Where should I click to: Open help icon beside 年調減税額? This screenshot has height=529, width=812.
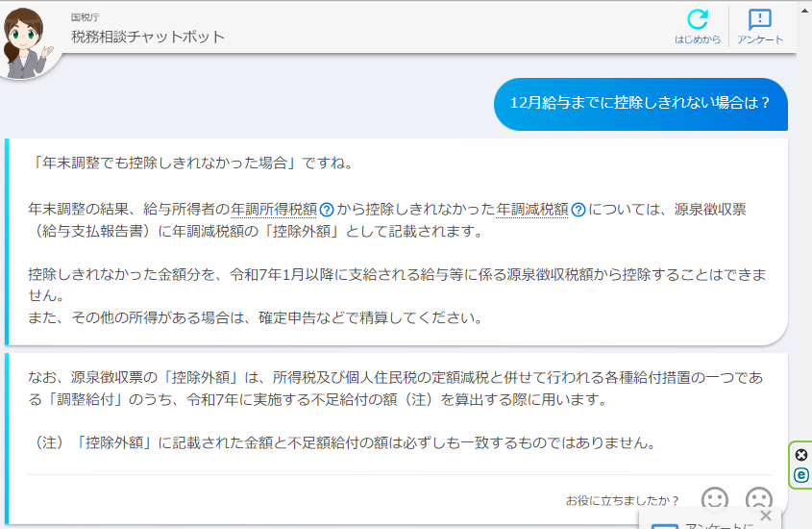point(578,210)
